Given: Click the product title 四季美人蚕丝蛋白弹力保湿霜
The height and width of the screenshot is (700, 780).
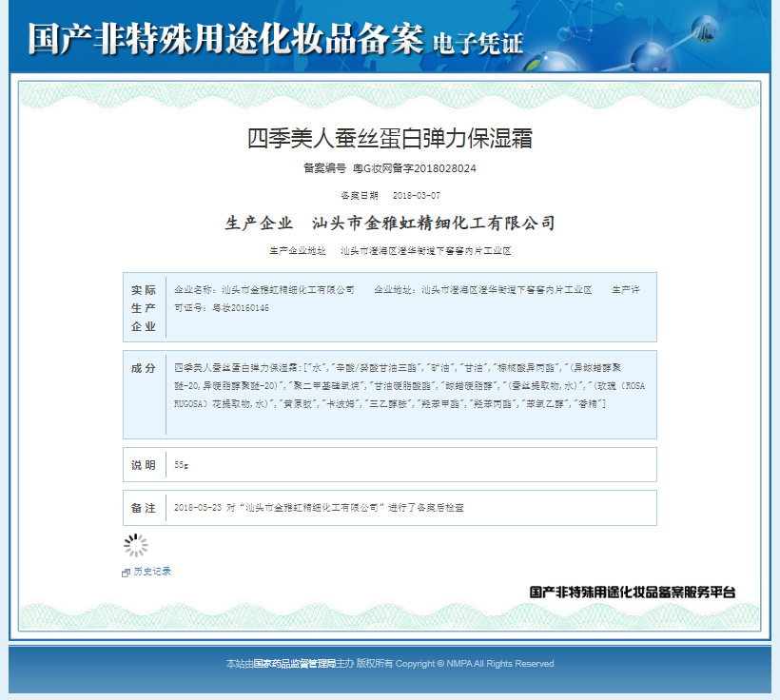Looking at the screenshot, I should (x=390, y=138).
